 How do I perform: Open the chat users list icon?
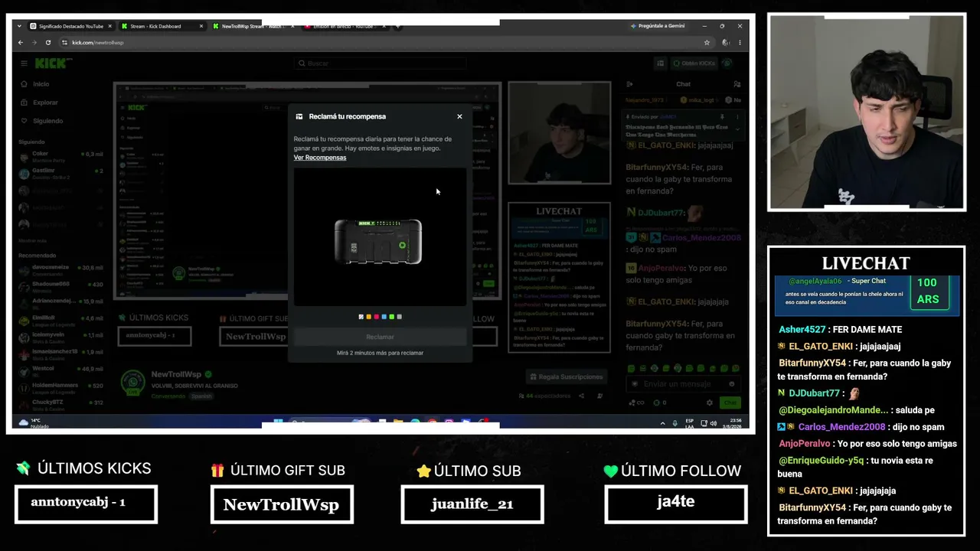[737, 84]
